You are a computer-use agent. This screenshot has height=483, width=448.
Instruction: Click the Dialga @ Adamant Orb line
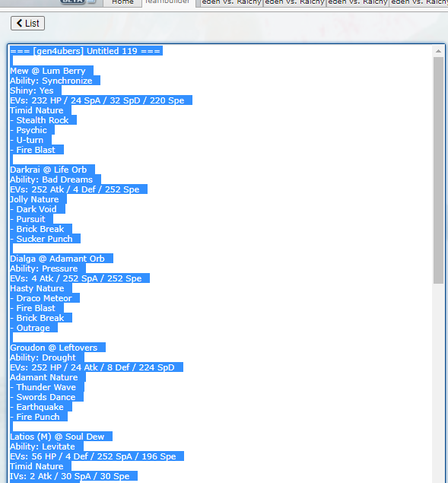tap(57, 259)
